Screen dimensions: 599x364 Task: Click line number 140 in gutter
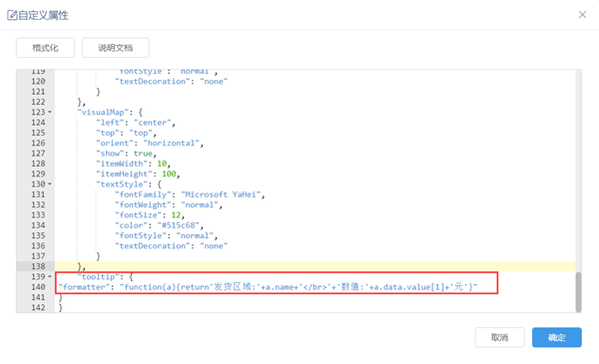pos(38,287)
